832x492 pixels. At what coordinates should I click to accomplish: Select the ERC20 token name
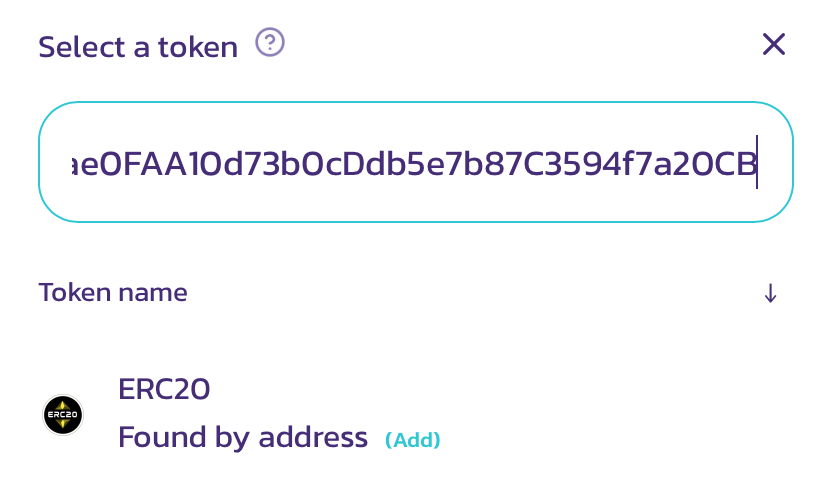[x=164, y=389]
